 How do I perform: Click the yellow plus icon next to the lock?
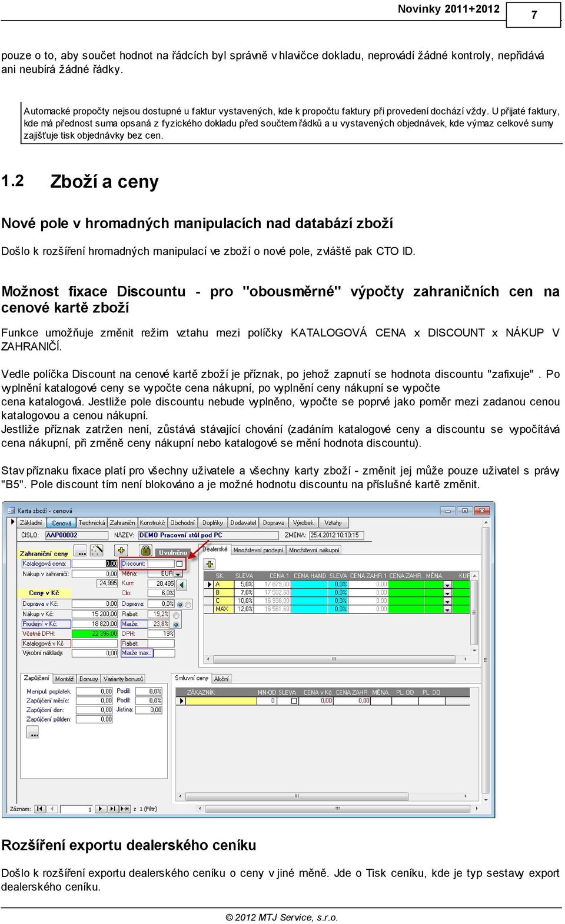click(x=121, y=551)
